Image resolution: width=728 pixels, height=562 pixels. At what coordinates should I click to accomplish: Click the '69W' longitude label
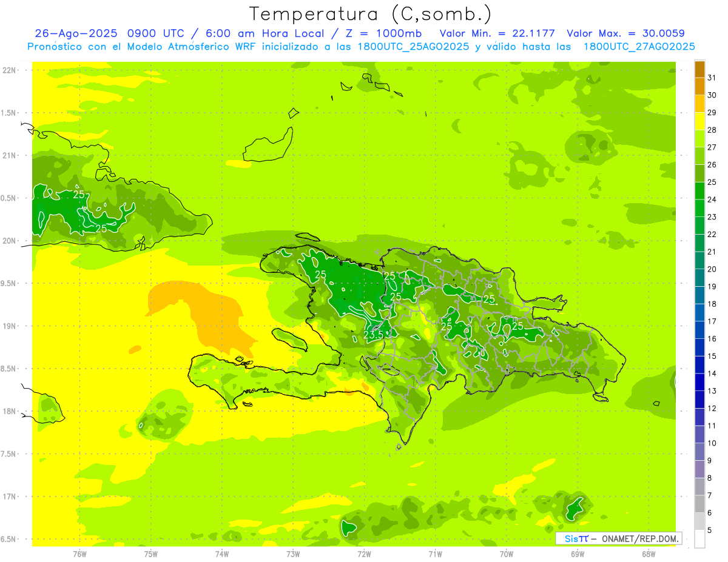tap(578, 554)
